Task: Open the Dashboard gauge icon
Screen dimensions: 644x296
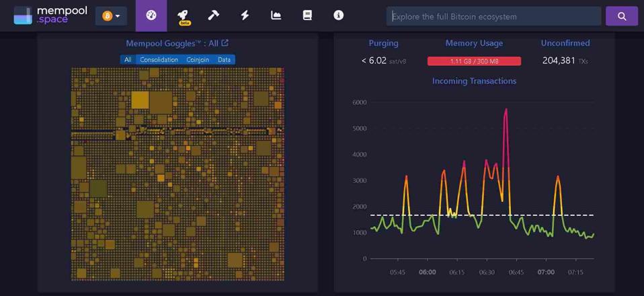Action: pyautogui.click(x=151, y=15)
